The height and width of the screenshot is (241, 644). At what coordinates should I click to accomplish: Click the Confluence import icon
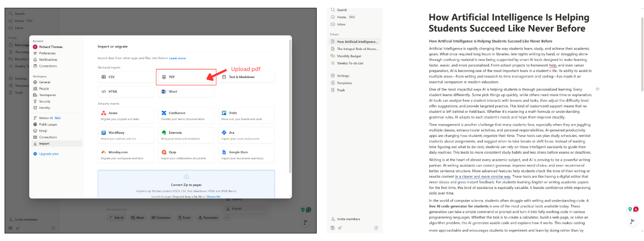(x=164, y=113)
